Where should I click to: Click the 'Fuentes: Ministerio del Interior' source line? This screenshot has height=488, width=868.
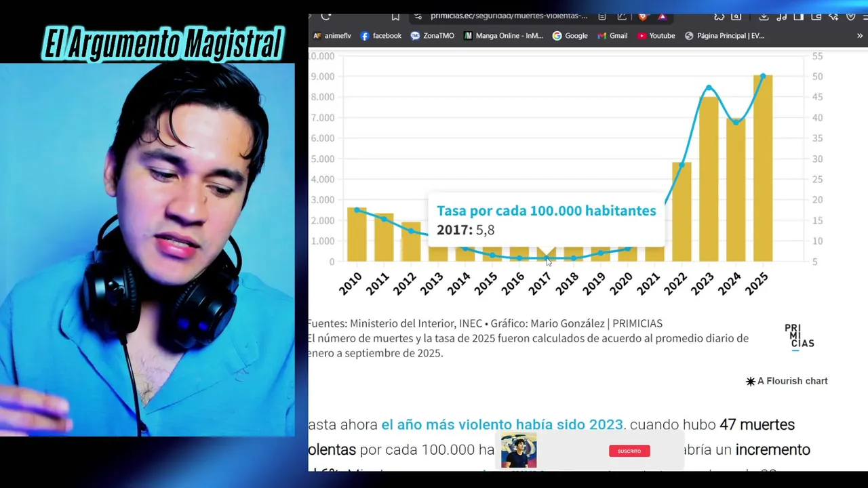pyautogui.click(x=485, y=324)
